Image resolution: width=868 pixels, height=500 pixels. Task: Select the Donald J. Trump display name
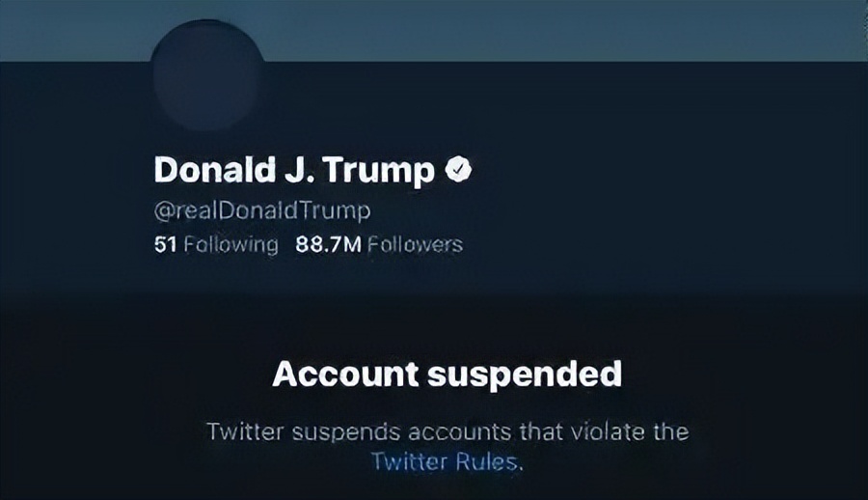coord(294,171)
